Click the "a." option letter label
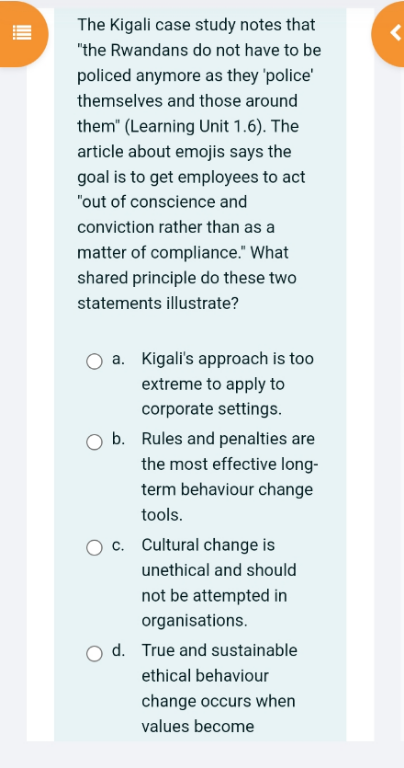This screenshot has width=404, height=768. tap(118, 359)
